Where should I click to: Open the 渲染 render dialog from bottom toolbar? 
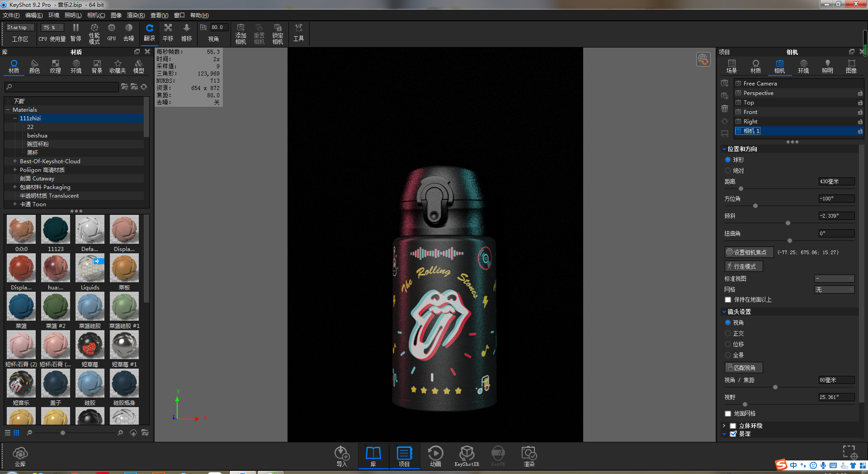528,455
